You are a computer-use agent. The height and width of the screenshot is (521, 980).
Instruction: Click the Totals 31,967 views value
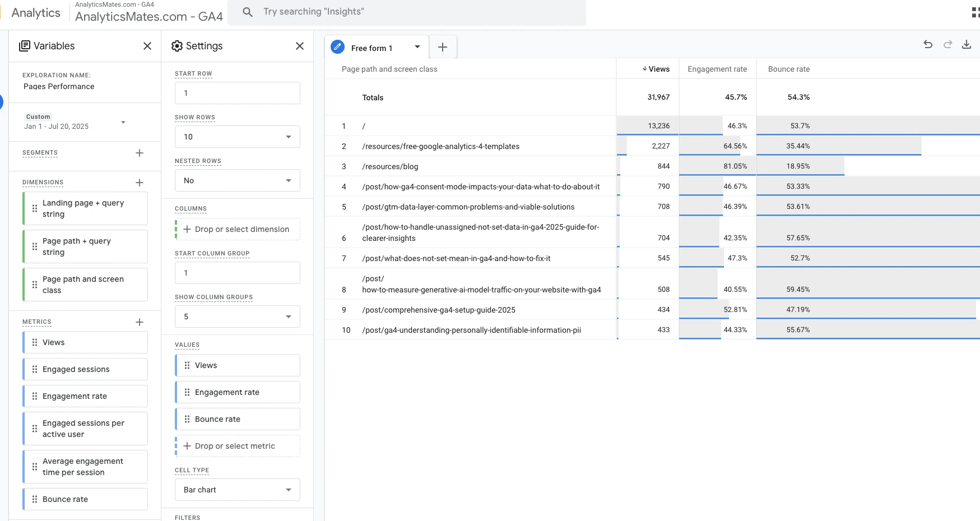click(658, 97)
